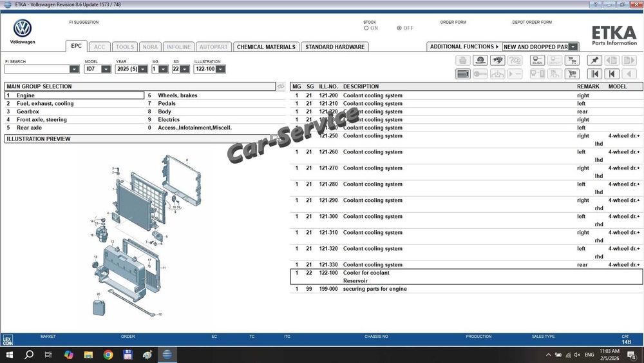Open search with the binoculars icon
644x363 pixels.
497,61
